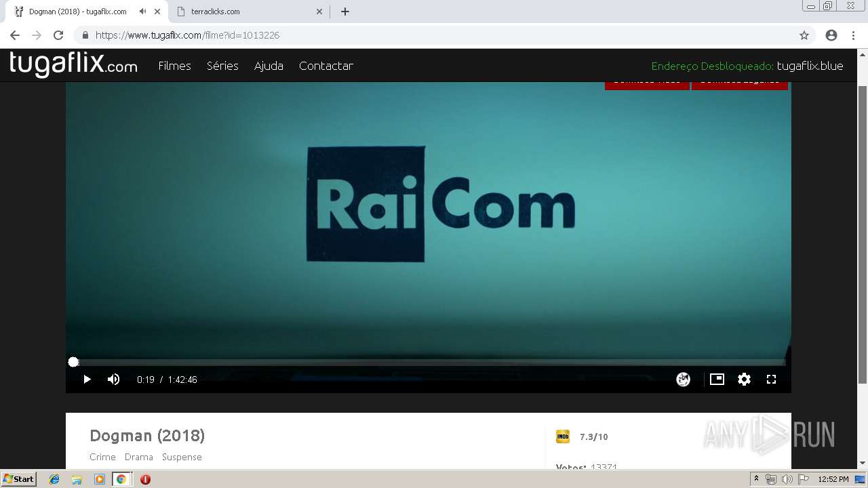Screen dimensions: 868x488
Task: Click the 12:52 PM system clock
Action: pyautogui.click(x=833, y=479)
